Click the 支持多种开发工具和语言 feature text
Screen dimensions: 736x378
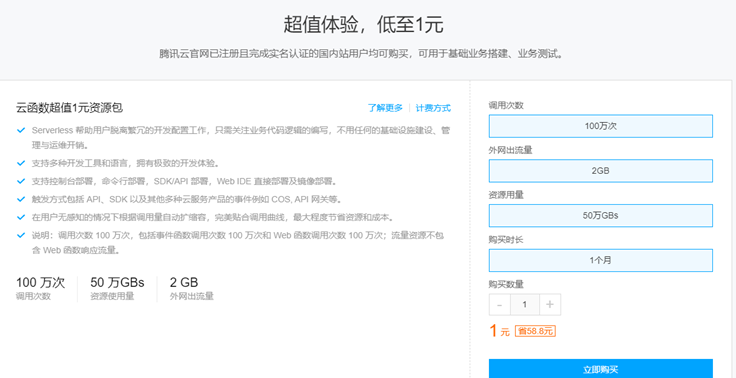tap(126, 163)
